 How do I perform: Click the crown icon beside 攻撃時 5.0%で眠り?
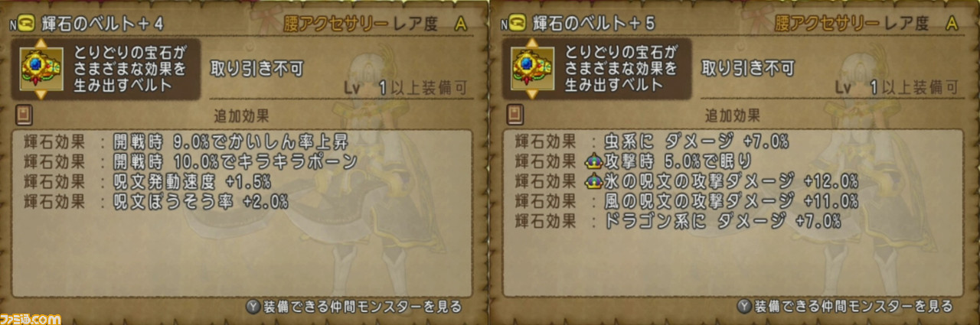tap(593, 161)
